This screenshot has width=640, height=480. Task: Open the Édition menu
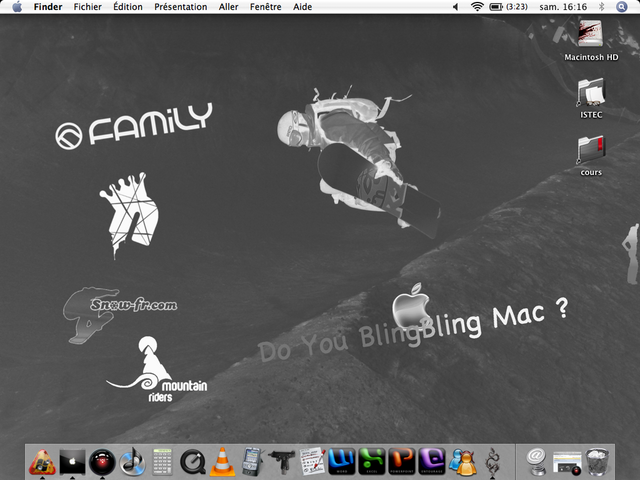[x=128, y=7]
